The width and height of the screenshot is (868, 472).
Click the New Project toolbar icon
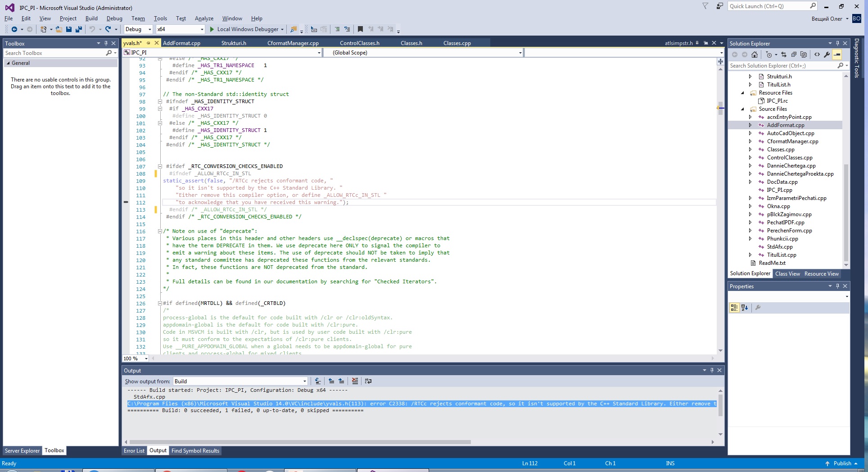(43, 29)
